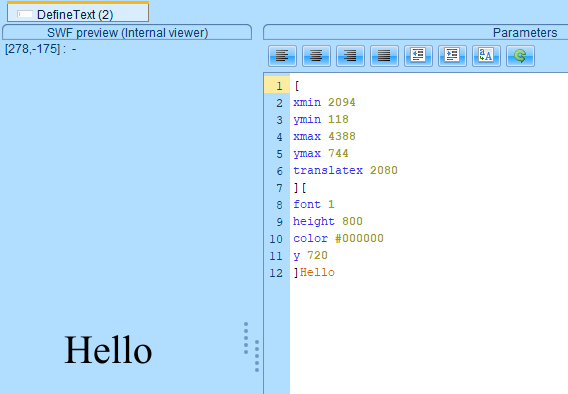Click the translatex 2080 line
The image size is (568, 394).
pyautogui.click(x=345, y=171)
